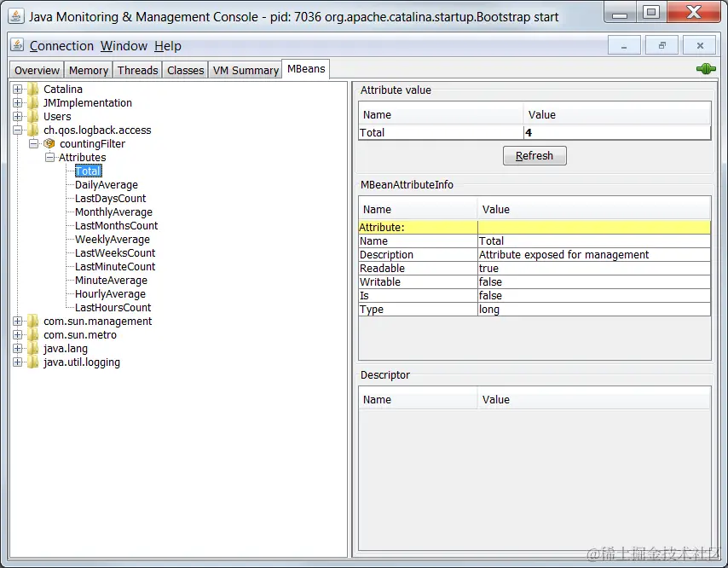Click the Users folder icon in the tree

point(32,116)
